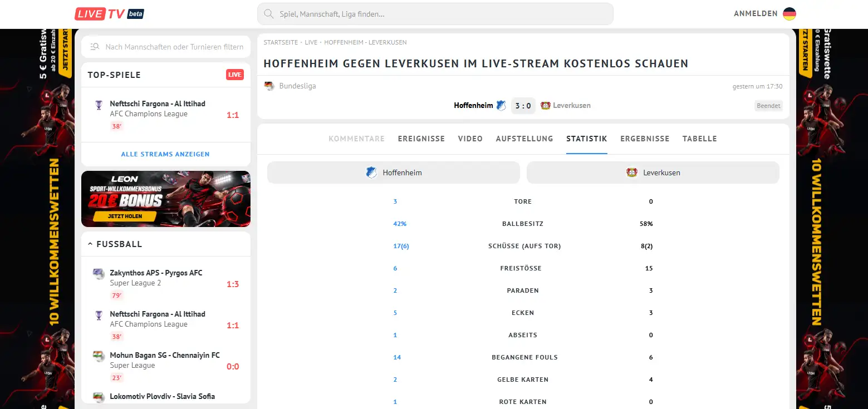Screen dimensions: 868x409
Task: Click the Hoffenheim 42% possession value
Action: (400, 224)
